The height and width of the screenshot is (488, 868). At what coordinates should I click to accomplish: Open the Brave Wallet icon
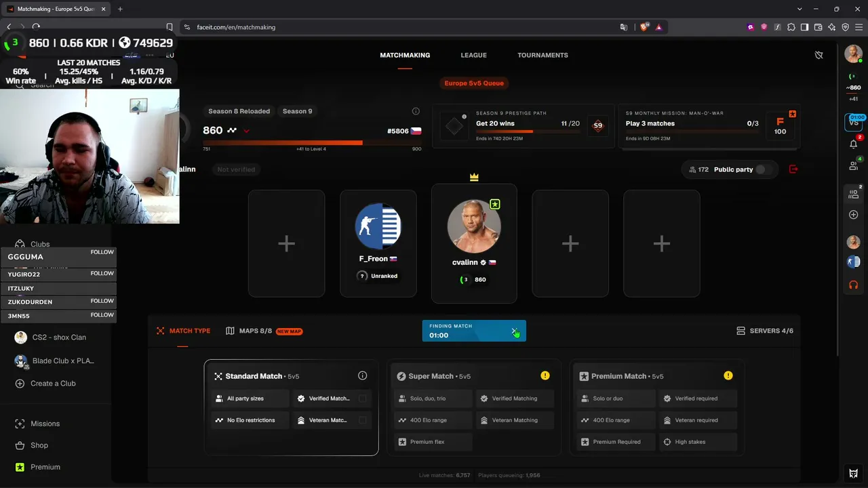coord(818,27)
